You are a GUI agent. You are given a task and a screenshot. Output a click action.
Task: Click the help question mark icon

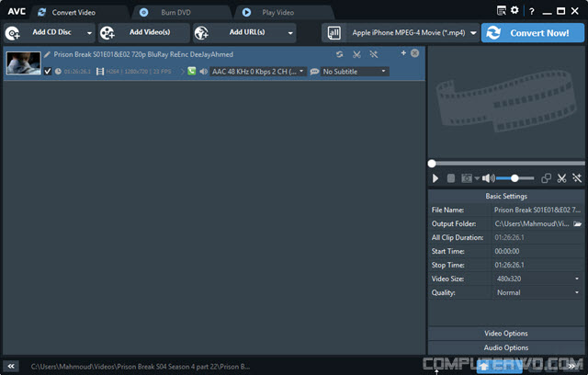pyautogui.click(x=531, y=11)
